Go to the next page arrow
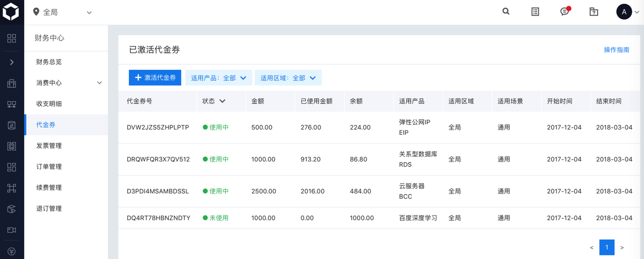 tap(622, 247)
